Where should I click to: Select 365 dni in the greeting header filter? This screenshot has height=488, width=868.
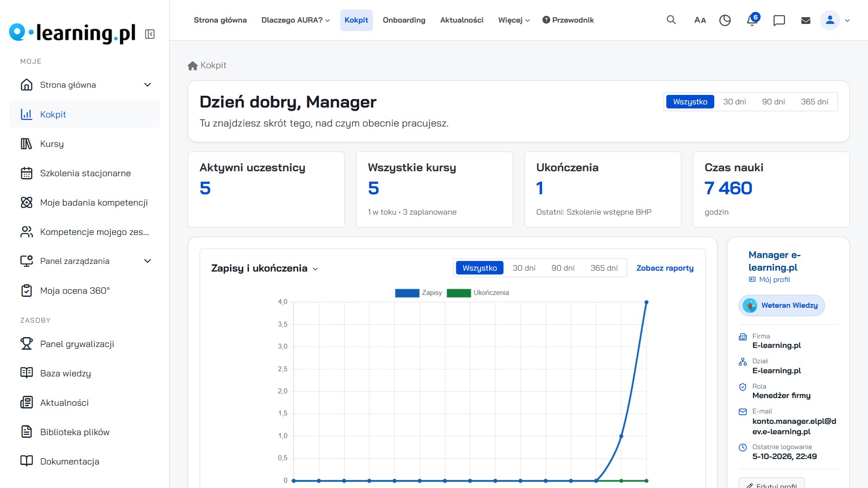click(814, 102)
